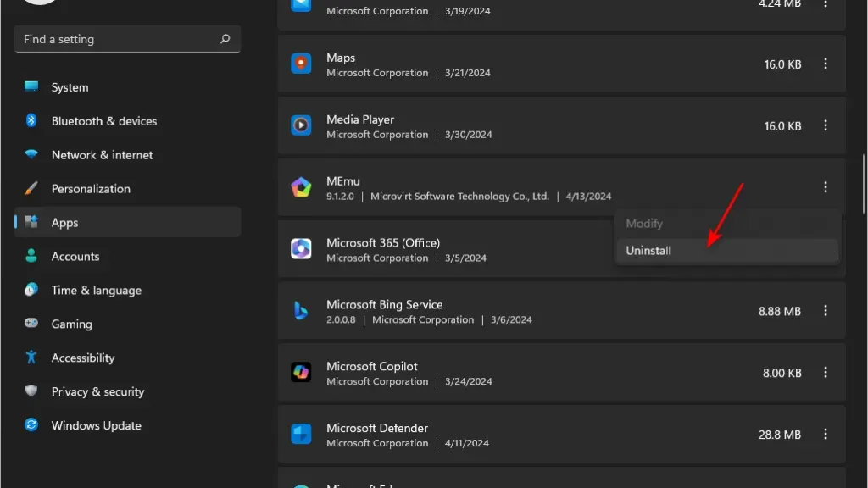Open Accessibility settings

[x=127, y=358]
